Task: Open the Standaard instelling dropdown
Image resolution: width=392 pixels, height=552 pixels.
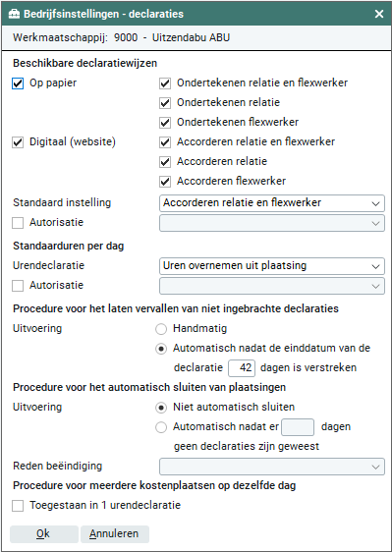Action: pos(272,203)
